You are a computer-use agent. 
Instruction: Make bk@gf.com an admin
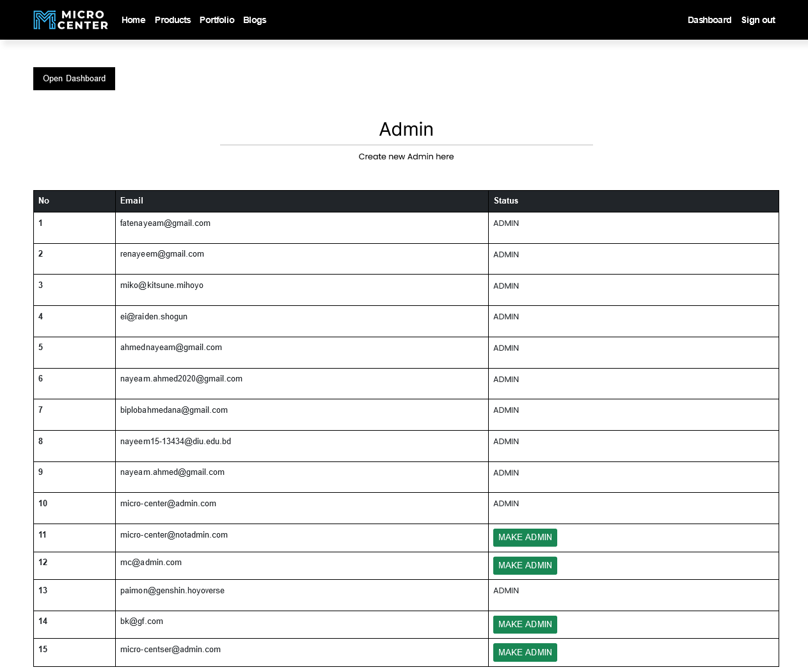[x=525, y=625]
